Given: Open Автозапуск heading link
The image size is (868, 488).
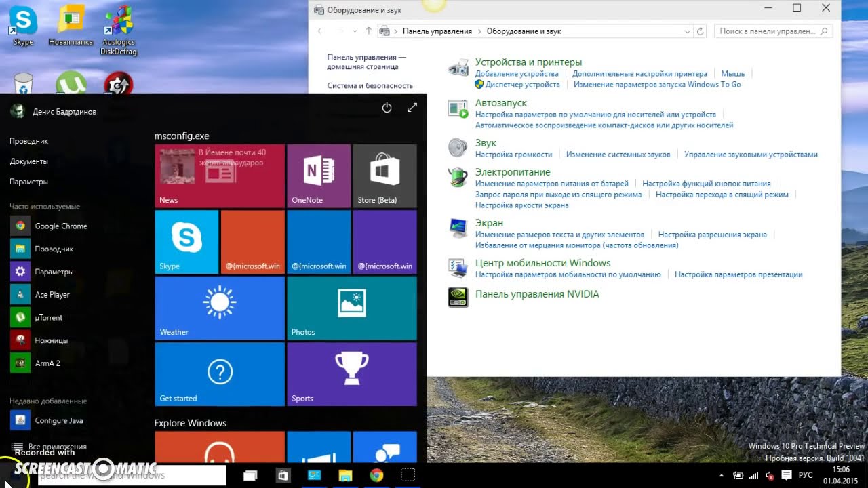Looking at the screenshot, I should pos(500,103).
